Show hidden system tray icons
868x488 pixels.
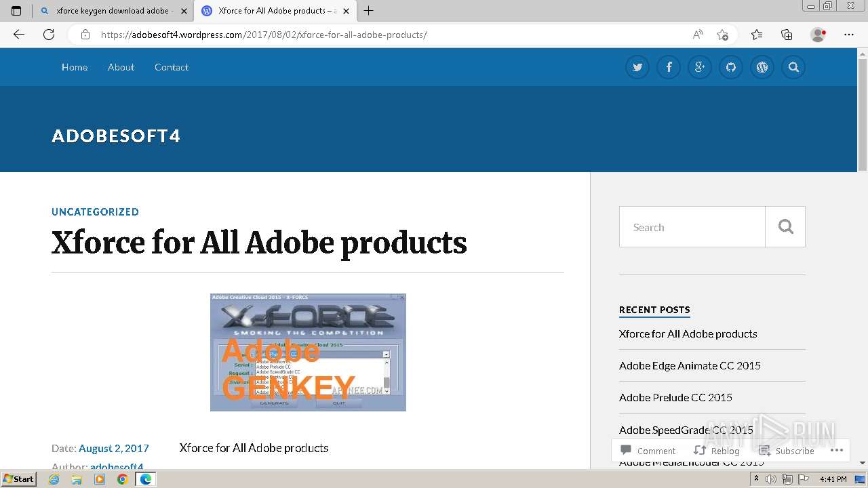pos(756,479)
